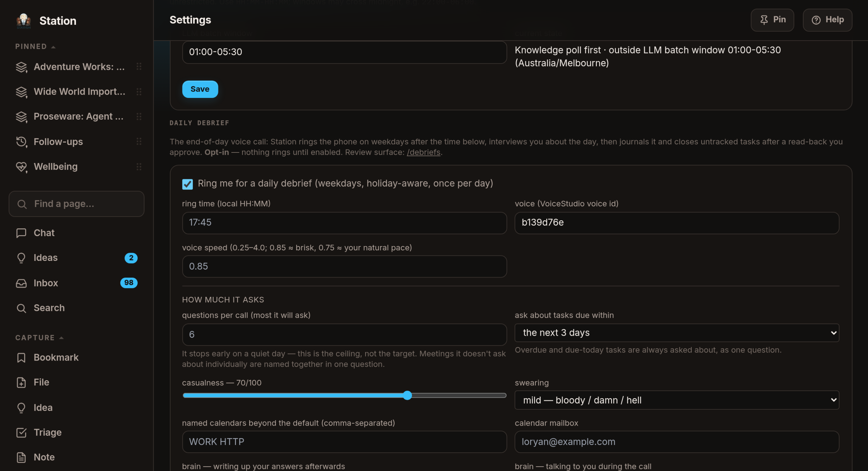Open Adventure Works pinned page icon
This screenshot has height=471, width=868.
(21, 67)
